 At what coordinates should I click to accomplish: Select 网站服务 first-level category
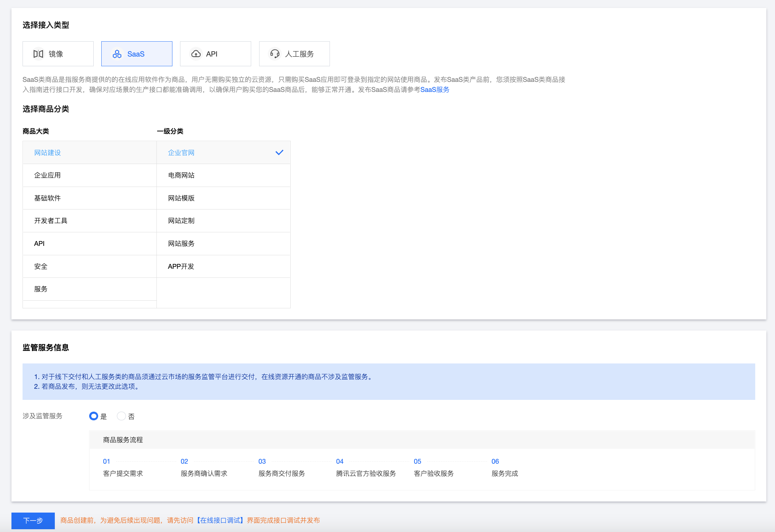223,243
